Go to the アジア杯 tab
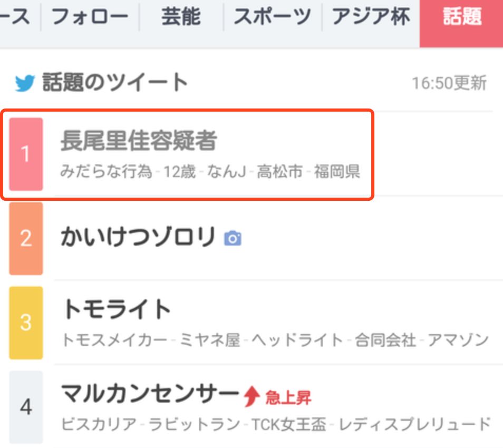The height and width of the screenshot is (448, 503). click(371, 18)
